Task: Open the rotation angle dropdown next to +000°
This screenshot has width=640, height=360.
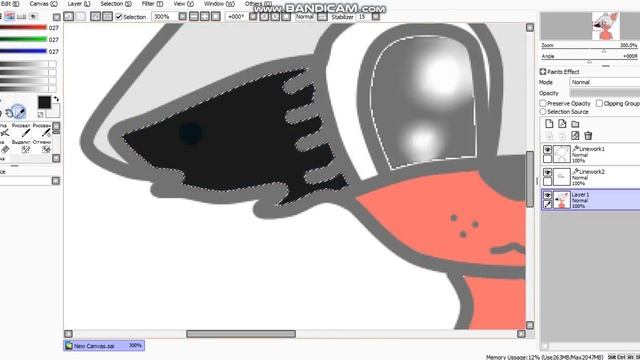Action: pyautogui.click(x=253, y=16)
